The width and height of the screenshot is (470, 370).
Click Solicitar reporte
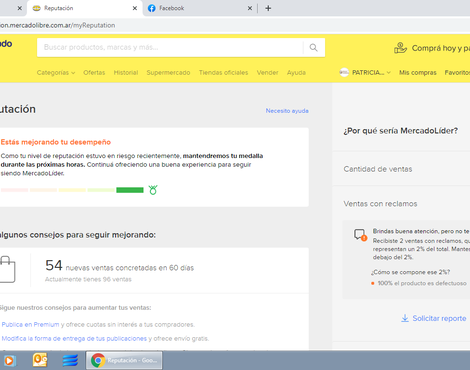pos(439,318)
